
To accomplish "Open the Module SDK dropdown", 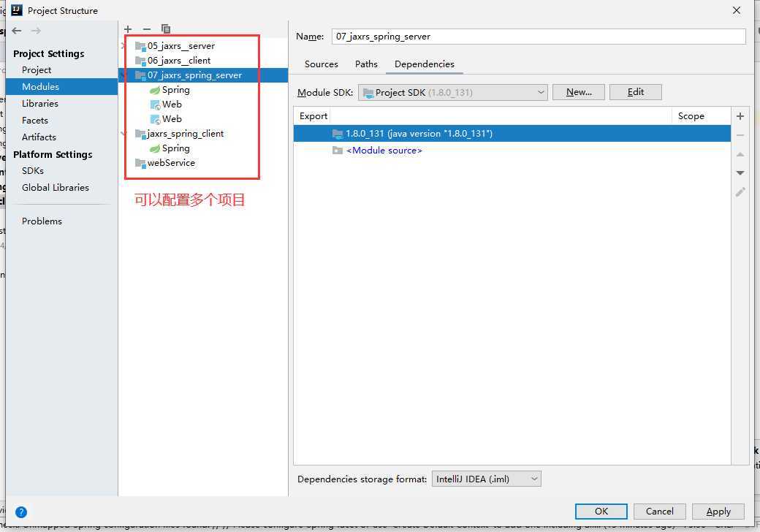I will pos(452,93).
